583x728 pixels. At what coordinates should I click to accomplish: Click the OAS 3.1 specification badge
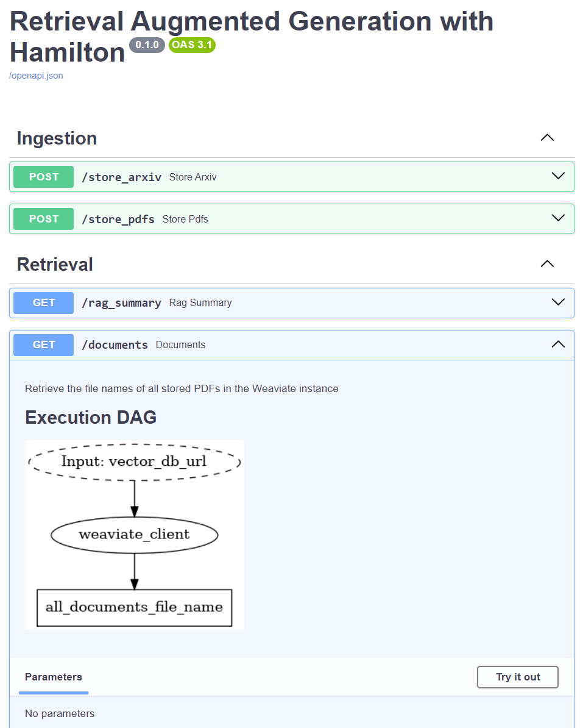(191, 45)
